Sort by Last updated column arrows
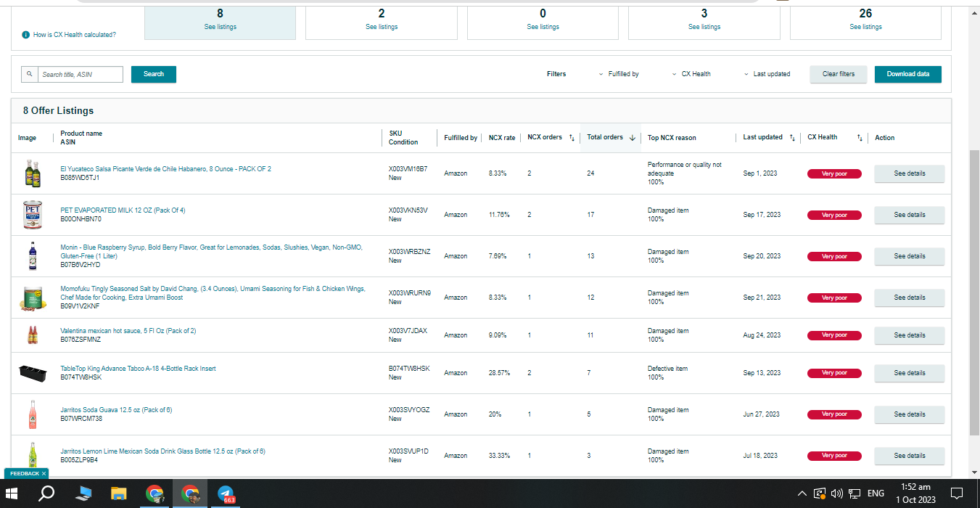This screenshot has width=980, height=508. point(792,137)
